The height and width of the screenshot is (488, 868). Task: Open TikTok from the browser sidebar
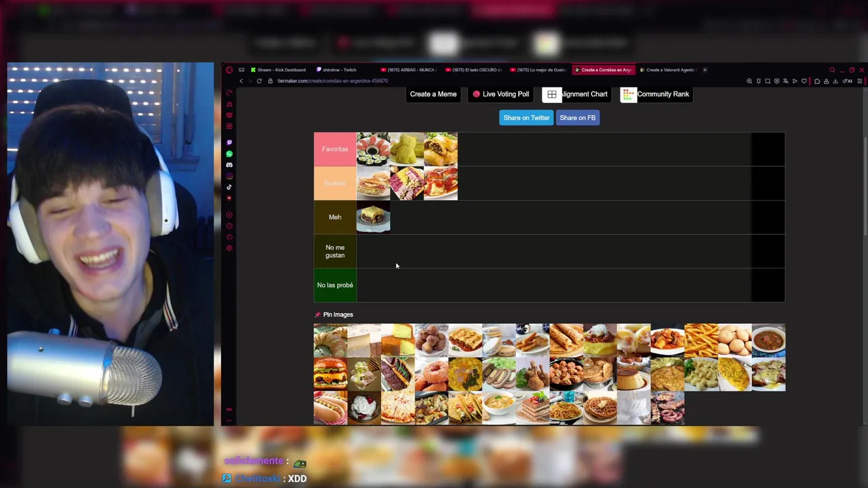(229, 187)
